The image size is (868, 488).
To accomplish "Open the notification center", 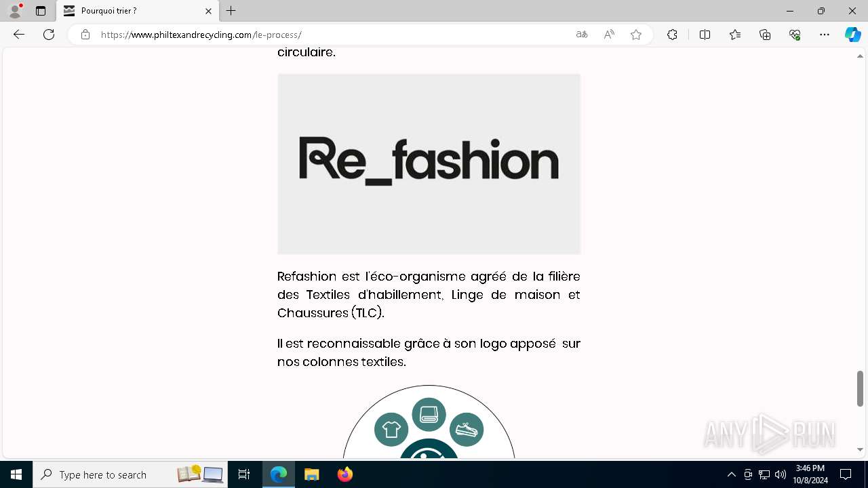I will (846, 474).
